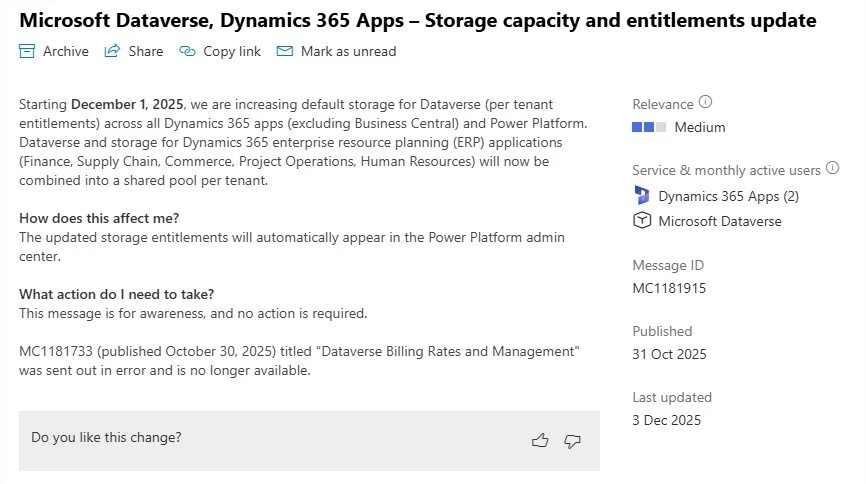
Task: Click the Relevance info icon
Action: [x=706, y=102]
